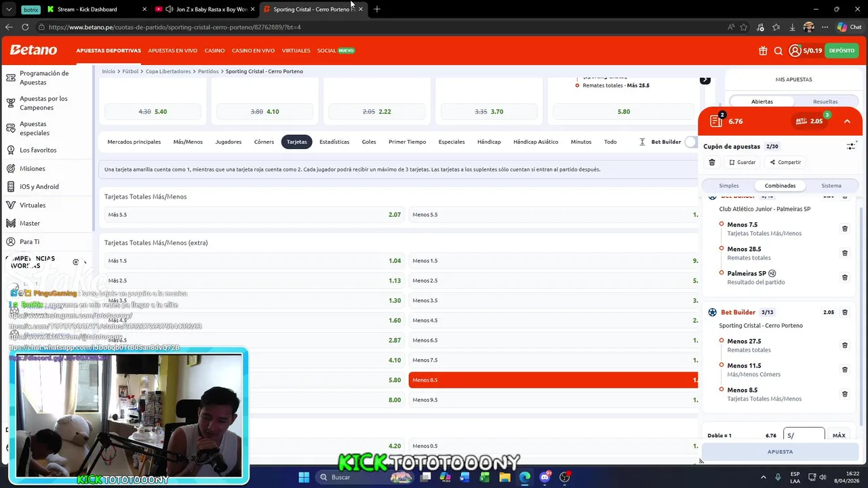This screenshot has height=488, width=868.
Task: Delete the Sporting Cristal Bet Builder bet
Action: [845, 312]
